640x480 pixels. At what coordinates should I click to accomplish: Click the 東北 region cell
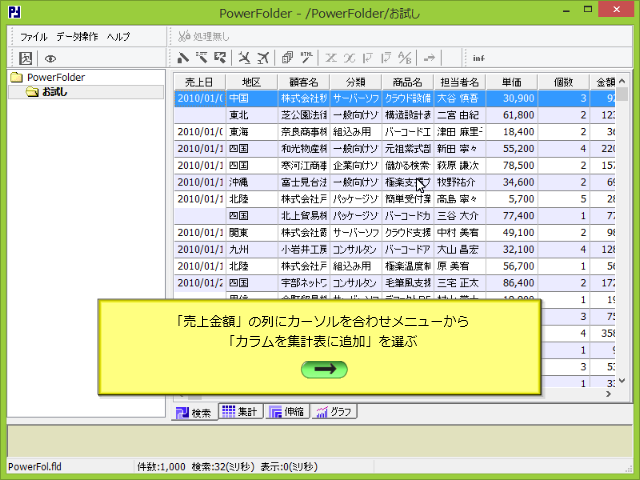[x=251, y=115]
